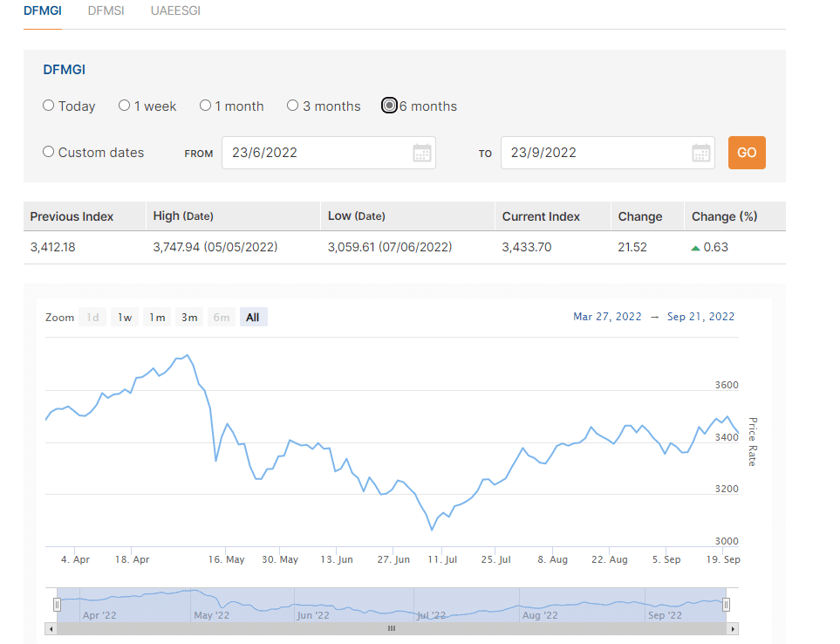
Task: Click the Mar 27, 2022 date link
Action: click(x=607, y=317)
